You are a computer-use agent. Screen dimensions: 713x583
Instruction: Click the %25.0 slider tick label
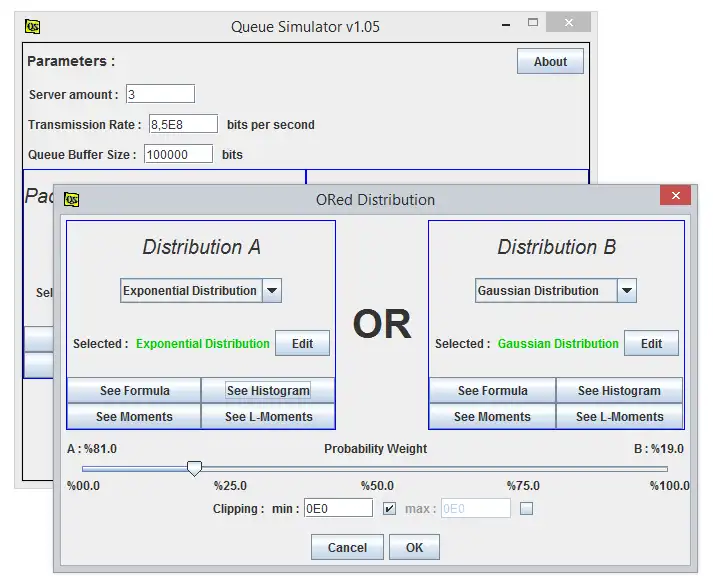(x=230, y=486)
